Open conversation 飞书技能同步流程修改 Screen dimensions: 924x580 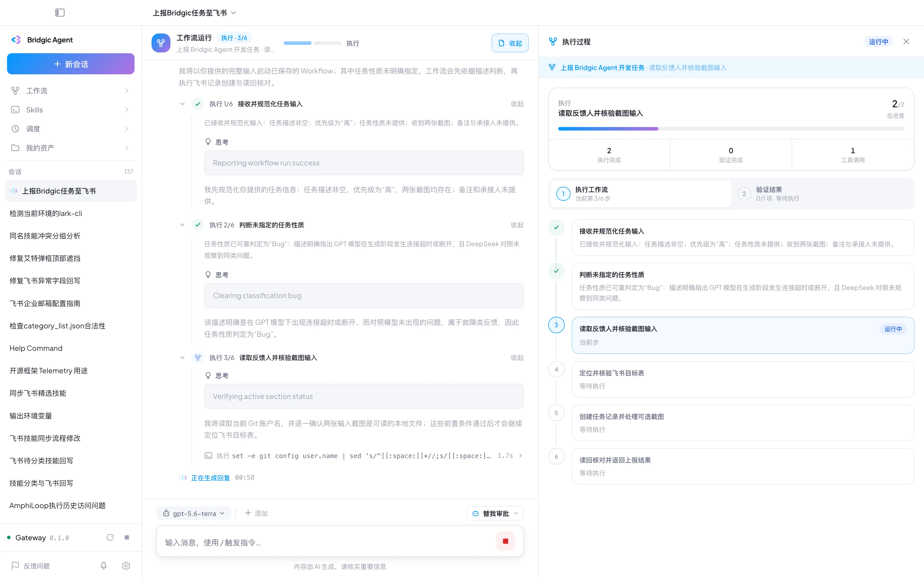71,438
